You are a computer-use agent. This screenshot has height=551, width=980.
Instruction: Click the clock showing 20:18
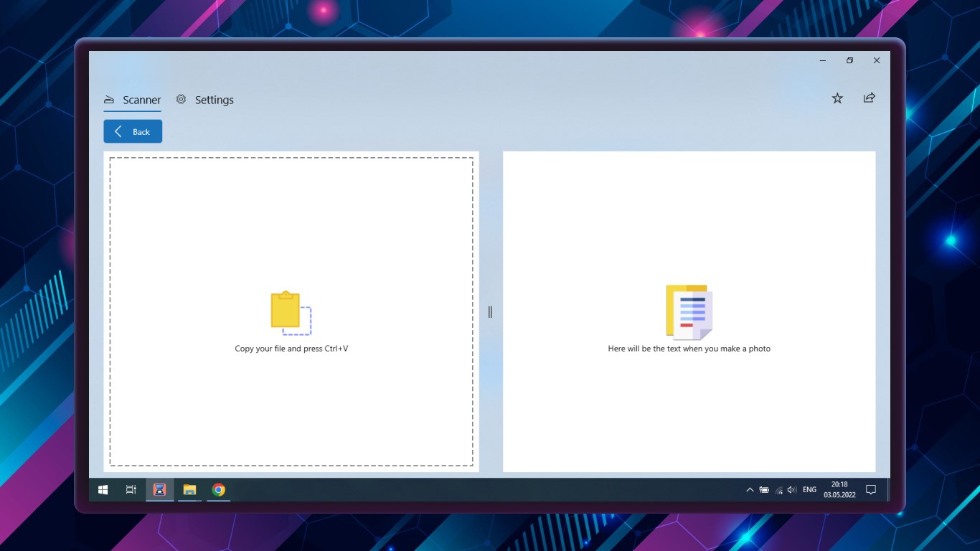click(x=839, y=490)
